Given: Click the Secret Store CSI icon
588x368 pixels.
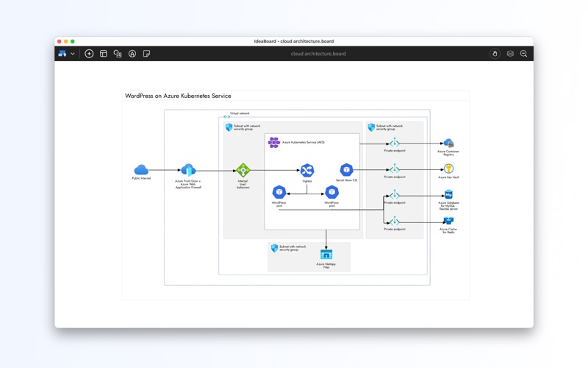Looking at the screenshot, I should (x=346, y=170).
